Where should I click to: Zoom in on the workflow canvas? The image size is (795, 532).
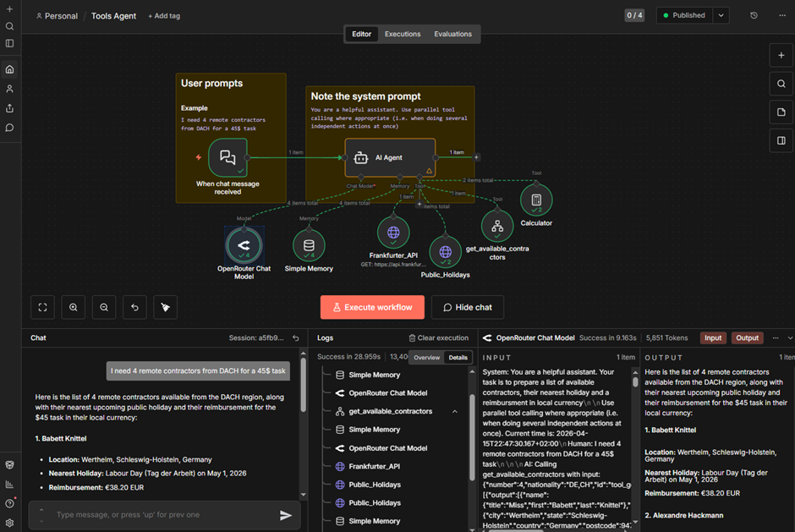point(73,307)
